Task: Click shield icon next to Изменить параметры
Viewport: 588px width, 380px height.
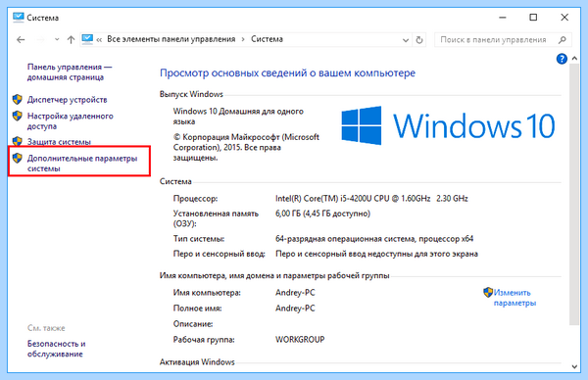Action: [x=488, y=292]
